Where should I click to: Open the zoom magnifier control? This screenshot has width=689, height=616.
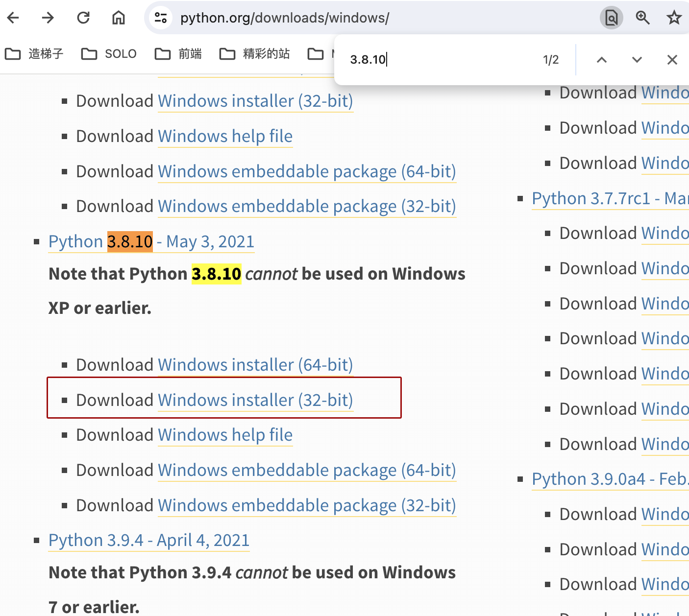(643, 18)
